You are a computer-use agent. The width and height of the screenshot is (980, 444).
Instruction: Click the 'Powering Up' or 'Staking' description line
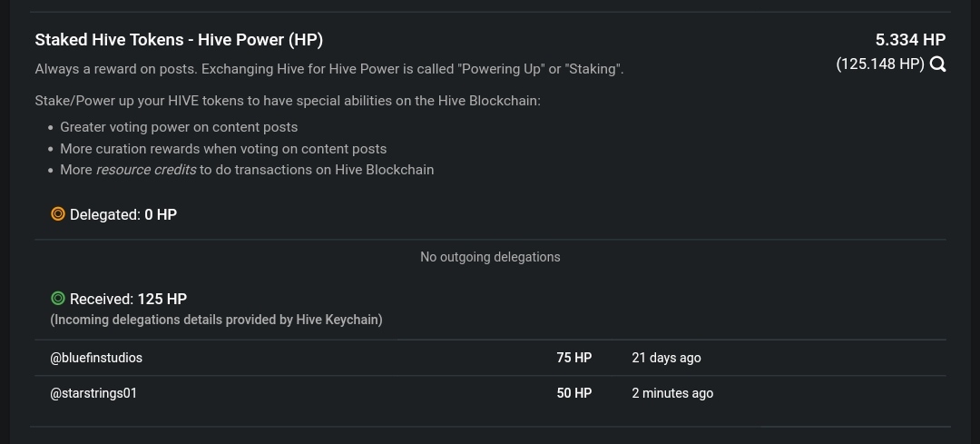329,69
